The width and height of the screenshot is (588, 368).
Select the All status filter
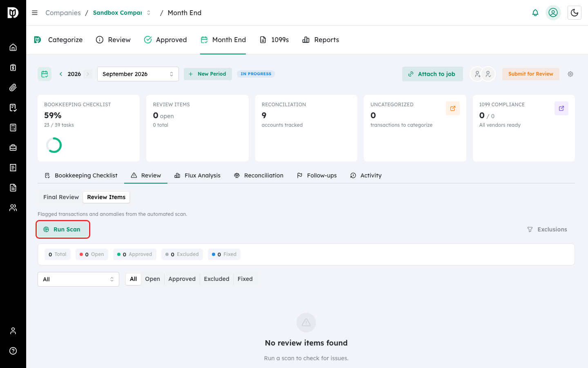(x=134, y=279)
